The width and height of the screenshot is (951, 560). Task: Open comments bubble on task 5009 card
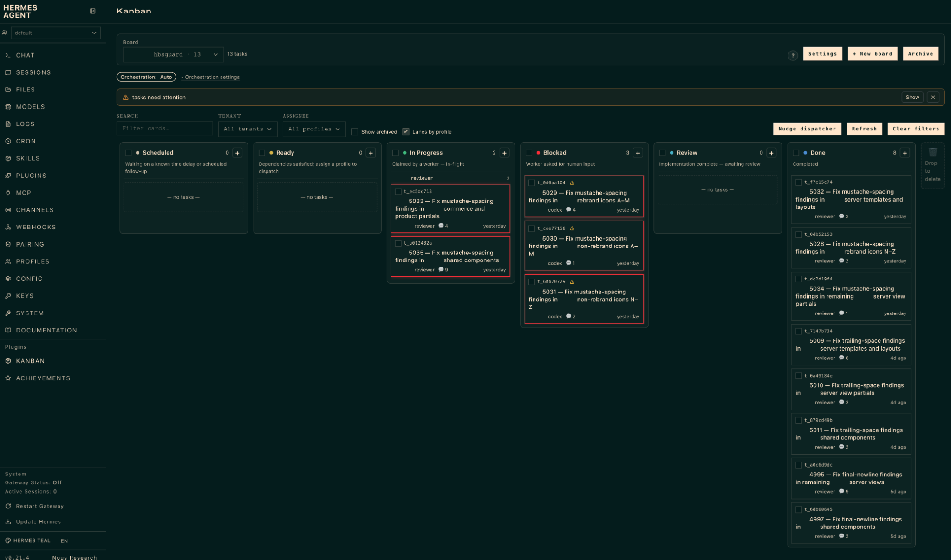tap(841, 358)
